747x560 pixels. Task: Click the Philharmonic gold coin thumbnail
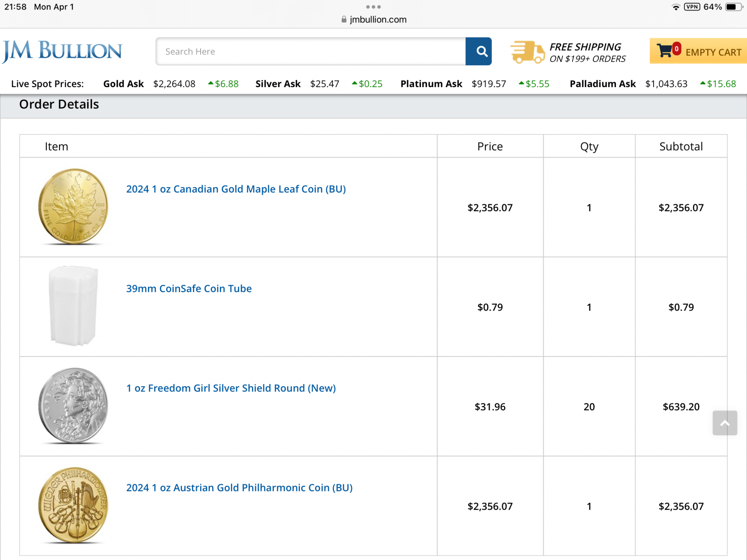pyautogui.click(x=73, y=505)
